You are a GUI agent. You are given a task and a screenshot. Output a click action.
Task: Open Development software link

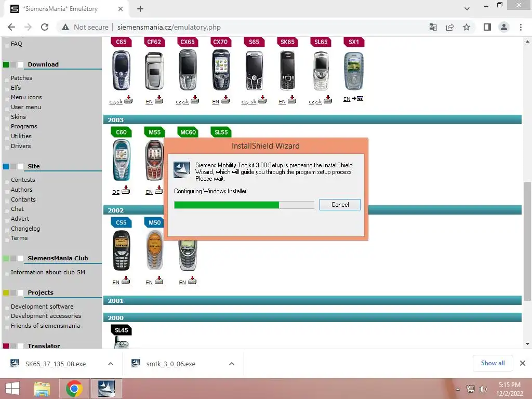[x=42, y=307]
